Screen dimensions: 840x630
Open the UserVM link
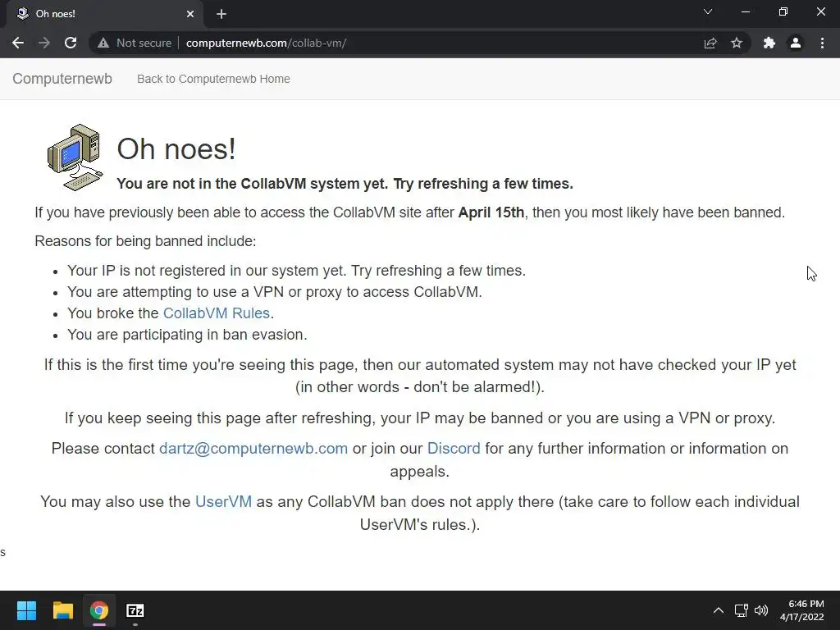[223, 501]
